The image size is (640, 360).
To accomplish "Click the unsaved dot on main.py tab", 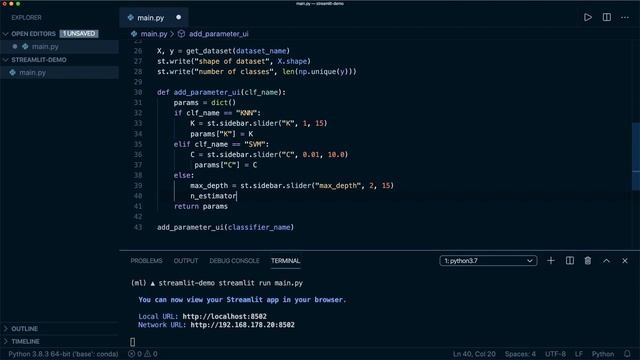I will pyautogui.click(x=178, y=18).
